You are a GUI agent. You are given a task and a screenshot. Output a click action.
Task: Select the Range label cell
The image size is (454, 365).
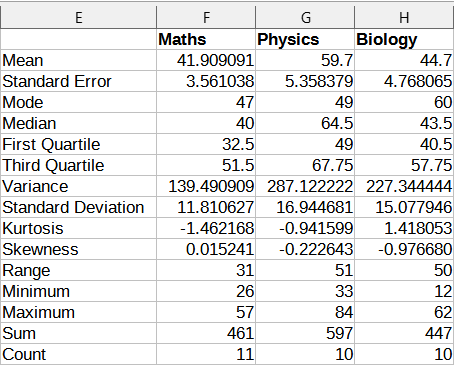78,270
